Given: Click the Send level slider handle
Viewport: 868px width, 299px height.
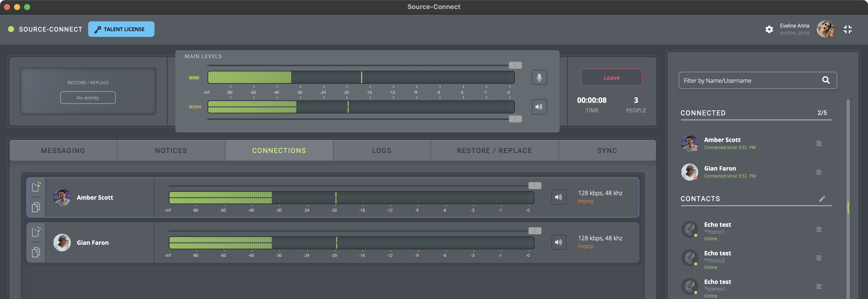Looking at the screenshot, I should tap(515, 65).
